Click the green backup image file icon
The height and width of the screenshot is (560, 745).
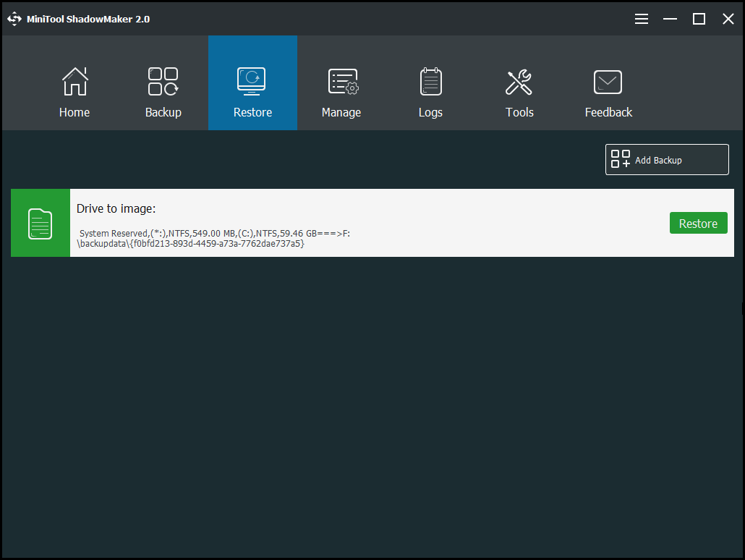[x=41, y=224]
